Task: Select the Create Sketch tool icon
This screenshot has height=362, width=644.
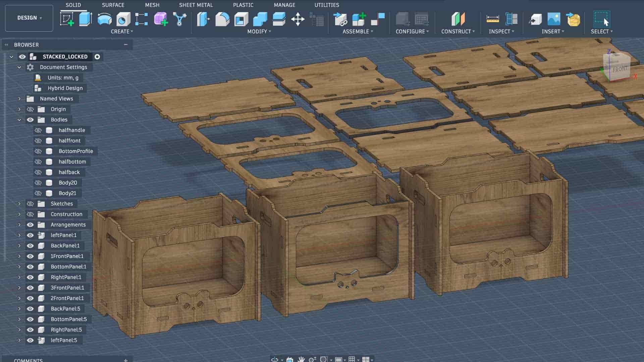Action: point(67,19)
